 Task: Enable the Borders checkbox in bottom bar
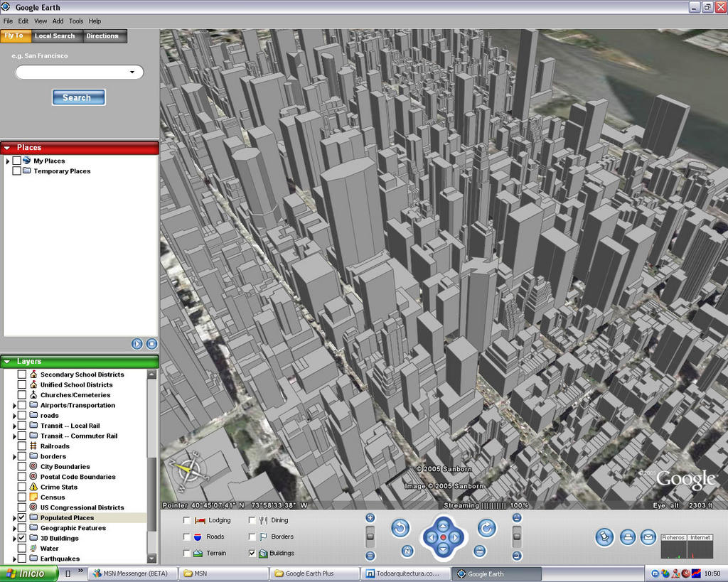point(252,537)
